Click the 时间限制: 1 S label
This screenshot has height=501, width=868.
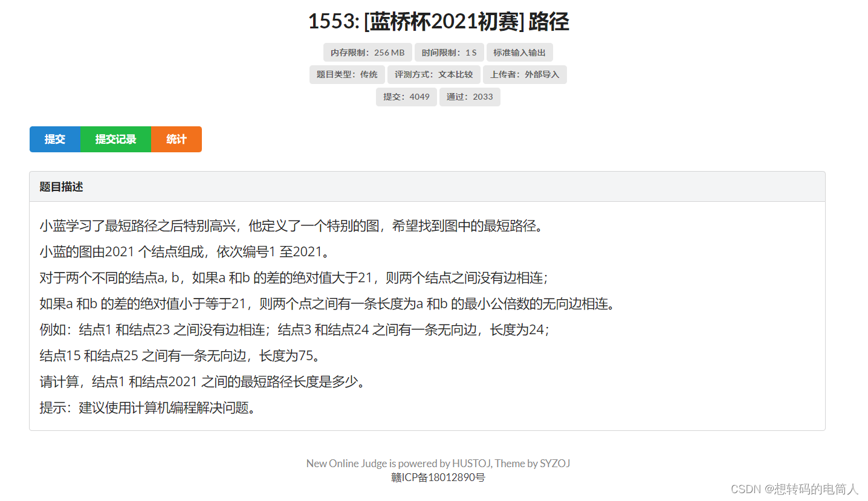pyautogui.click(x=449, y=53)
